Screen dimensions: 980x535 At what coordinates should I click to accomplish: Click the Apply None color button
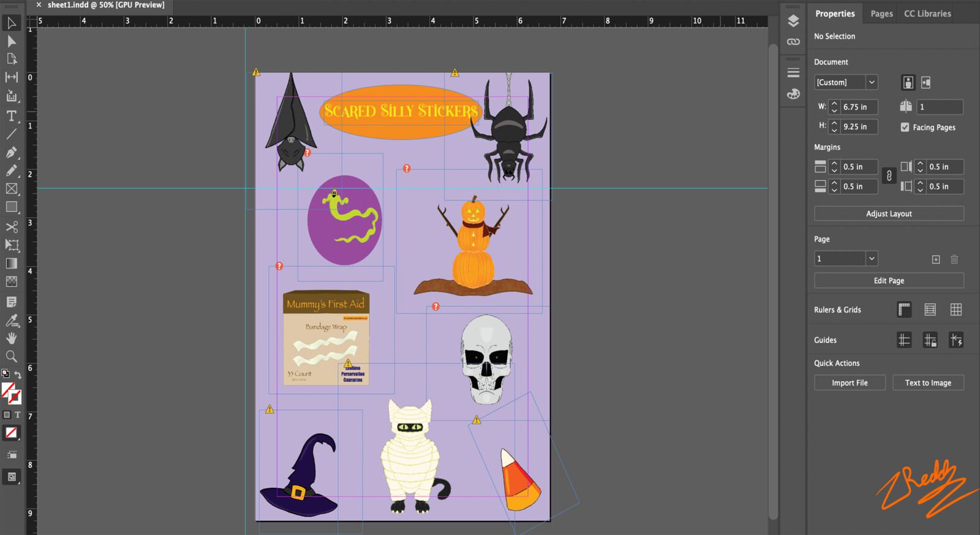coord(11,433)
